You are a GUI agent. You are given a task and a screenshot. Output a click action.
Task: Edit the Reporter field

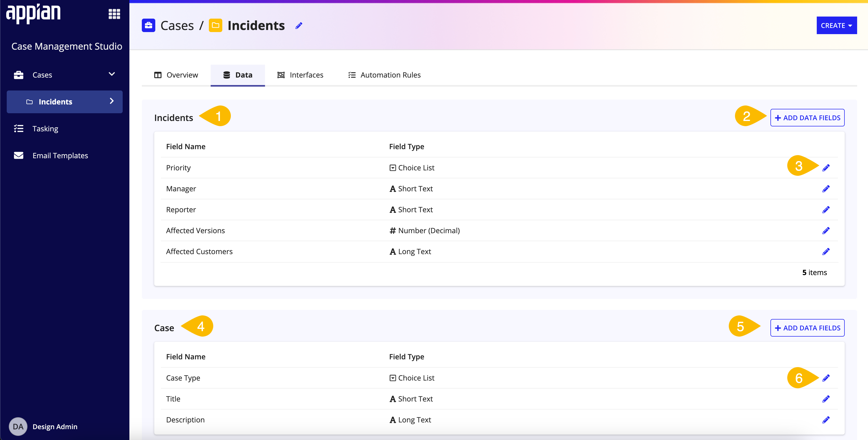(x=826, y=210)
